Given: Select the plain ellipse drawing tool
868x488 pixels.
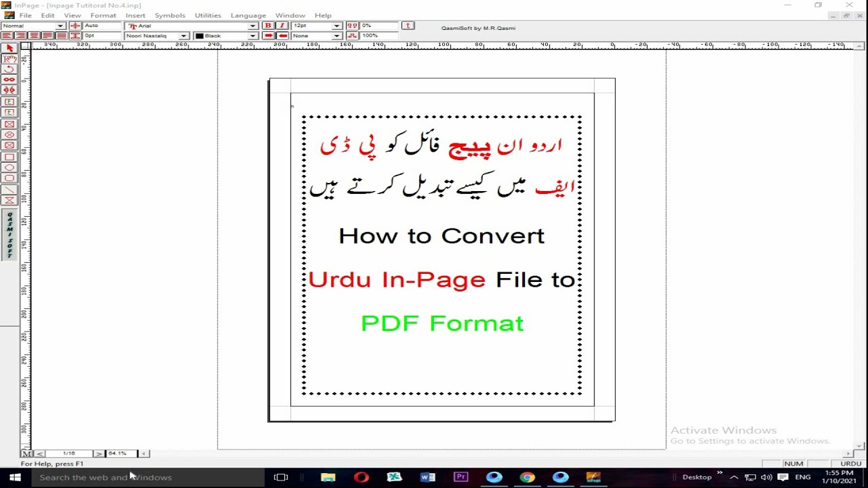Looking at the screenshot, I should point(9,167).
